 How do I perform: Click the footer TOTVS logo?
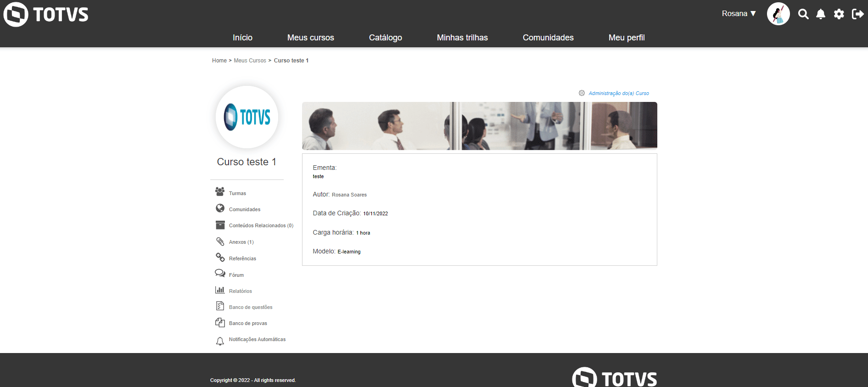[614, 377]
